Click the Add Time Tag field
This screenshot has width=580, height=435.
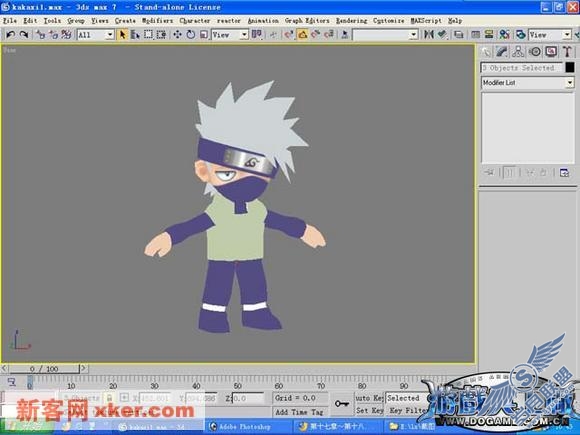pyautogui.click(x=300, y=412)
